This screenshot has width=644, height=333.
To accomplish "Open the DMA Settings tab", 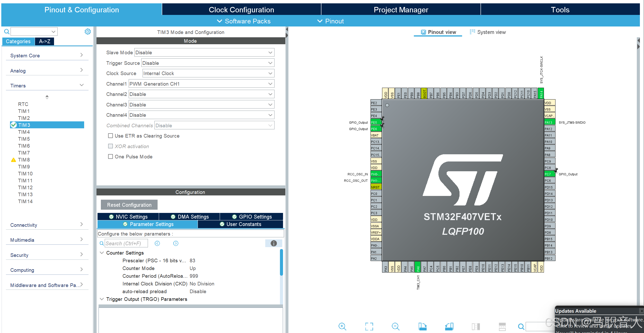I will [190, 217].
